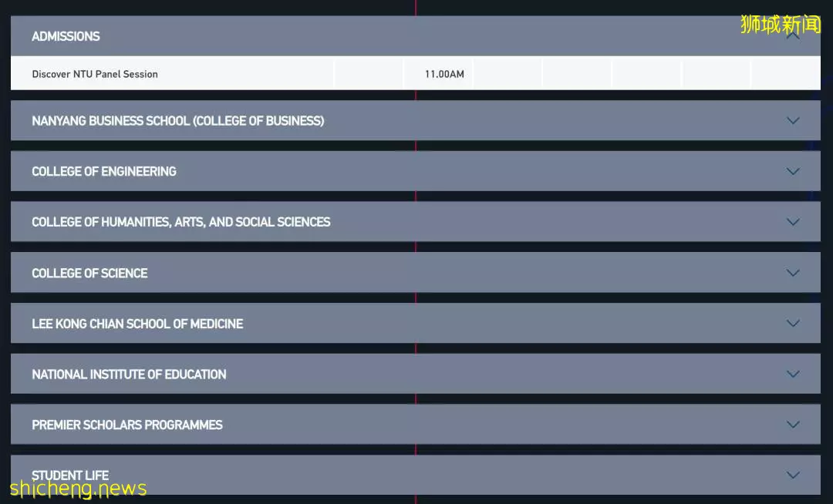Expand Student Life chevron
The width and height of the screenshot is (833, 504).
793,475
